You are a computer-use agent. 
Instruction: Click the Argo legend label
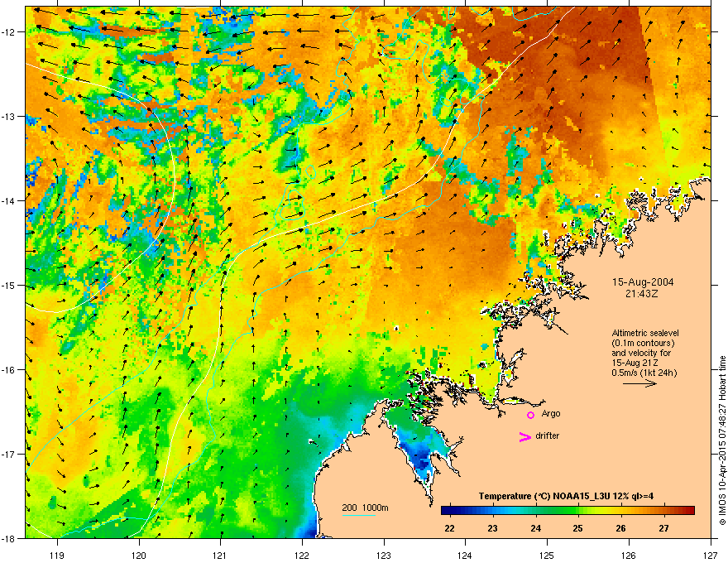(551, 413)
